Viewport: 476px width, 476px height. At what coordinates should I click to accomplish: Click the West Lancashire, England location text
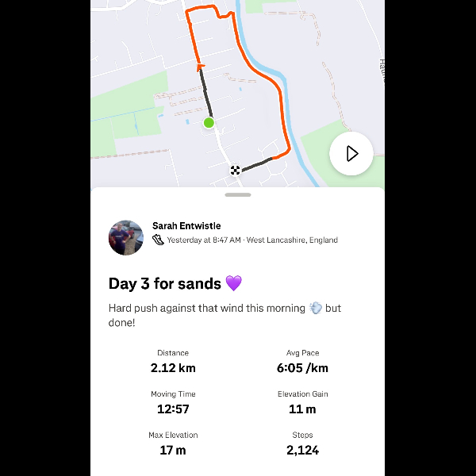[292, 240]
